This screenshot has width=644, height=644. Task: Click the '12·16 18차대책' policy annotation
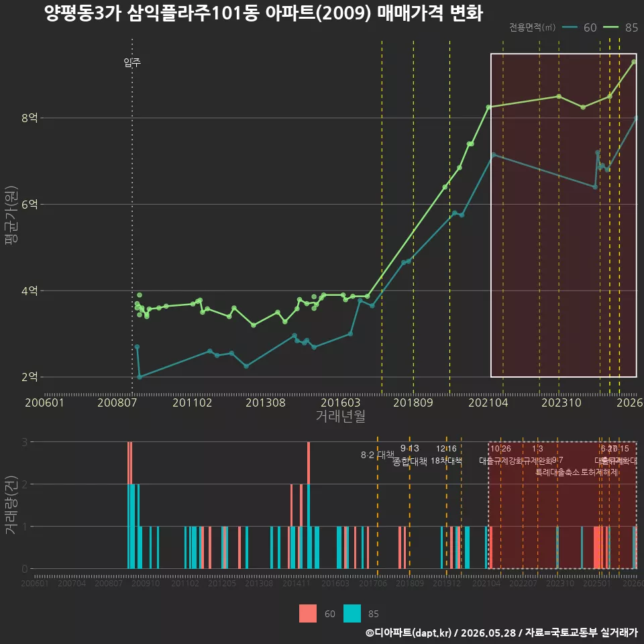click(447, 455)
